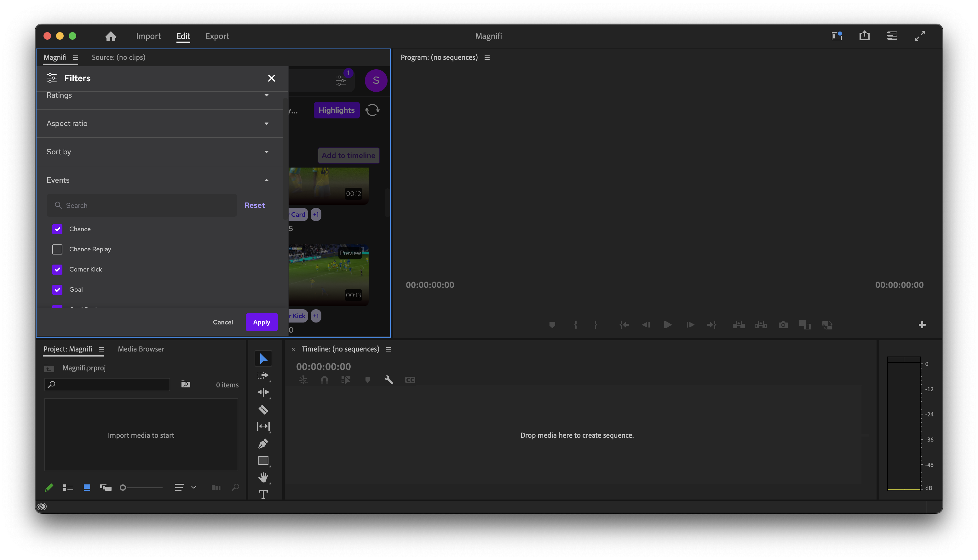Open the sort icons dropdown in Project panel
The image size is (978, 560).
[185, 488]
